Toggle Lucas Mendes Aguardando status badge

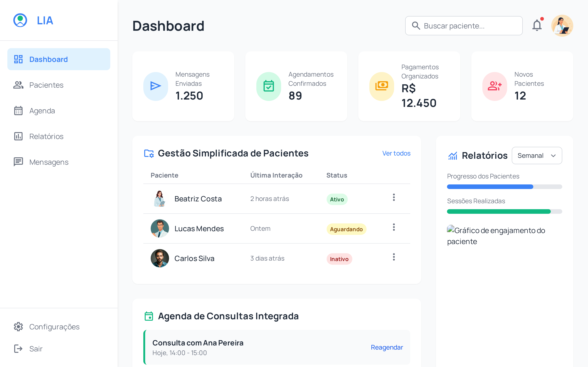pyautogui.click(x=346, y=229)
